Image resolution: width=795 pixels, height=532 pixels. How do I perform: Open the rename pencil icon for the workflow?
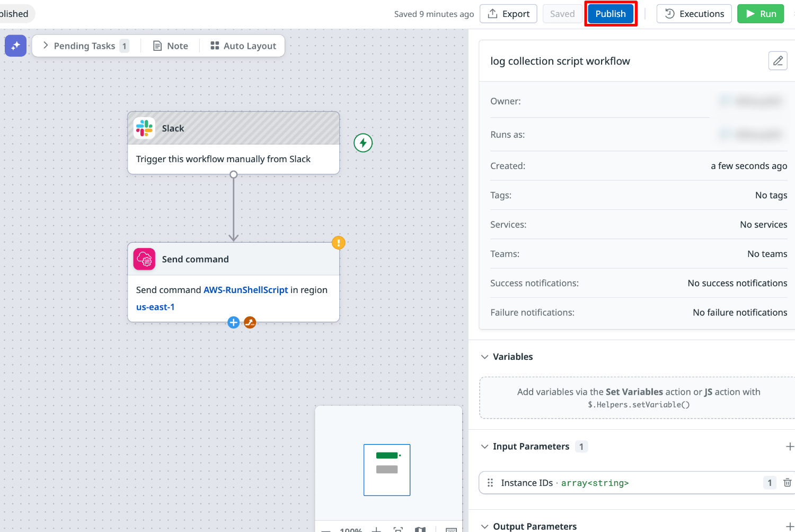click(778, 60)
